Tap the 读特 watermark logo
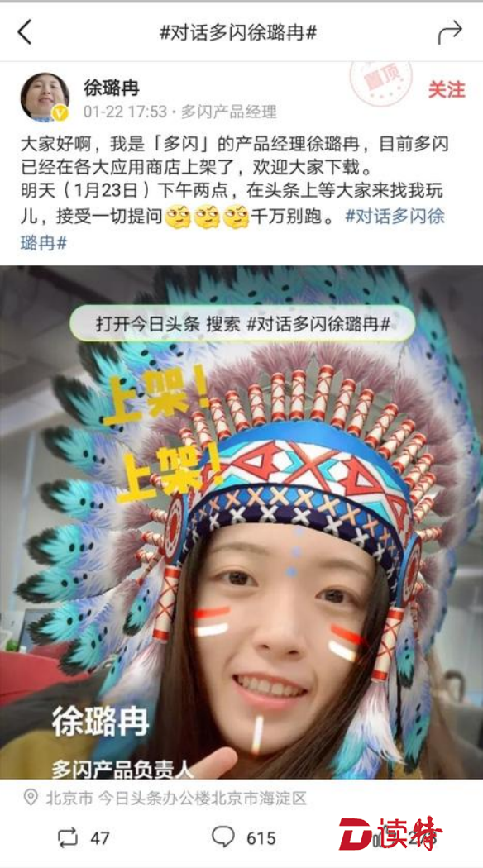Screen dimensions: 483x868 [x=391, y=833]
